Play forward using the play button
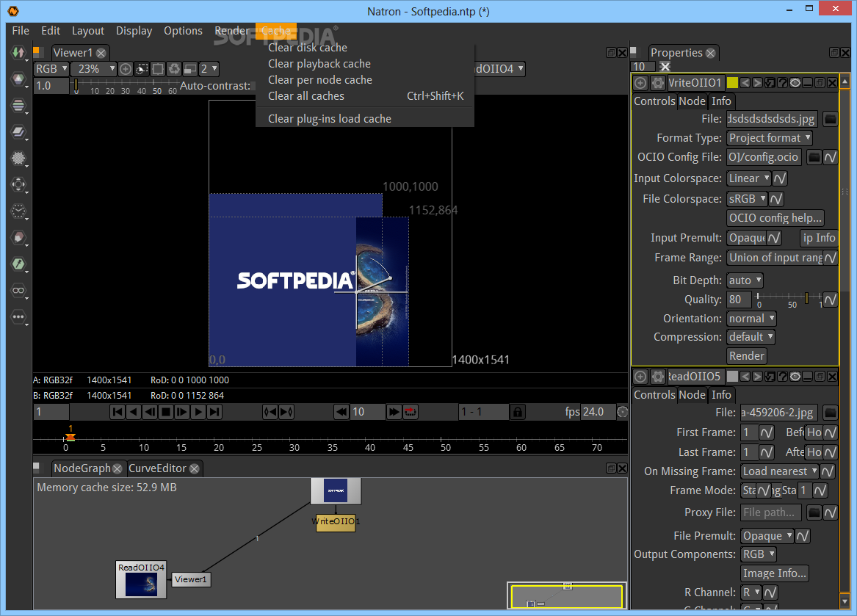 click(x=199, y=412)
